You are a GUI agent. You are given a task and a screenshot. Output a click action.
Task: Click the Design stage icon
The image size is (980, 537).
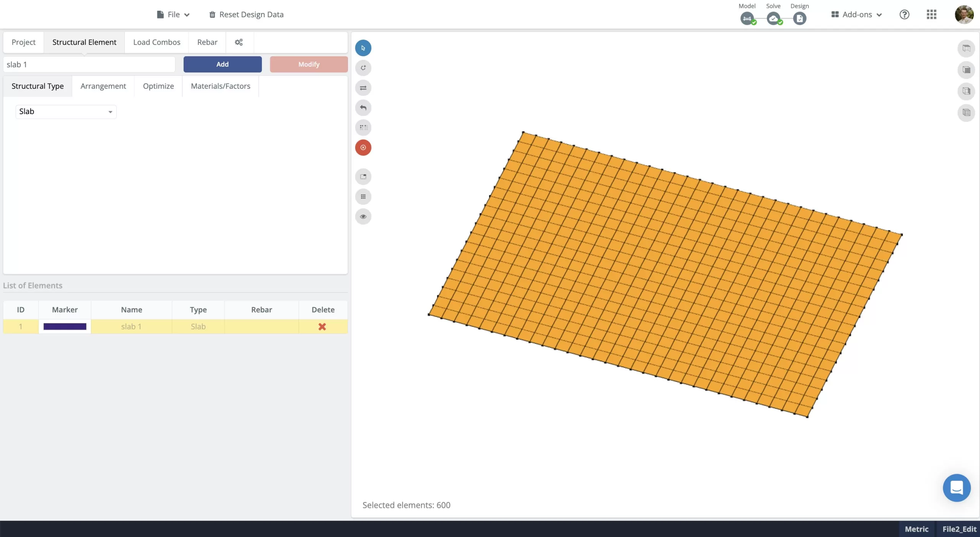pos(800,18)
